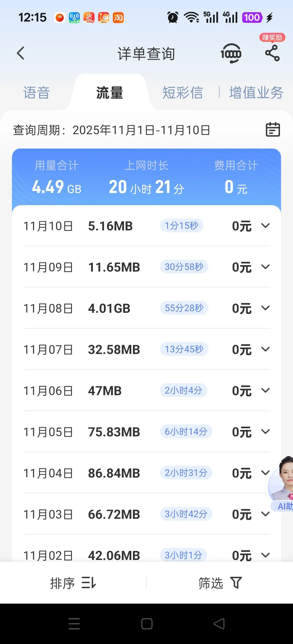Tap the filter funnel icon
Viewport: 293px width, 644px height.
236,582
